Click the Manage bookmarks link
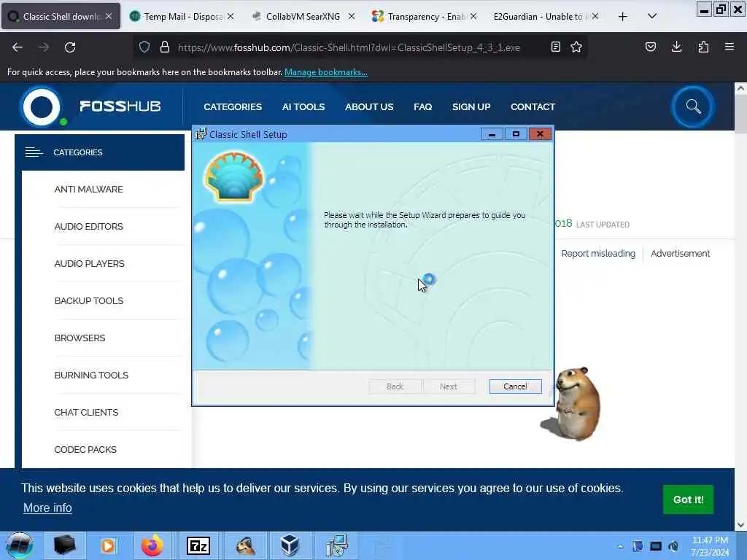Screen dimensions: 747x560 tap(326, 72)
